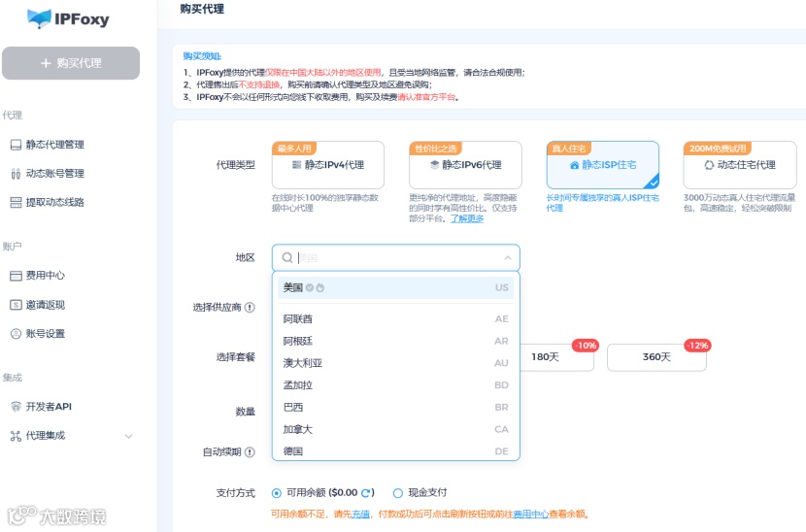Click the IPFoxy logo

[68, 19]
